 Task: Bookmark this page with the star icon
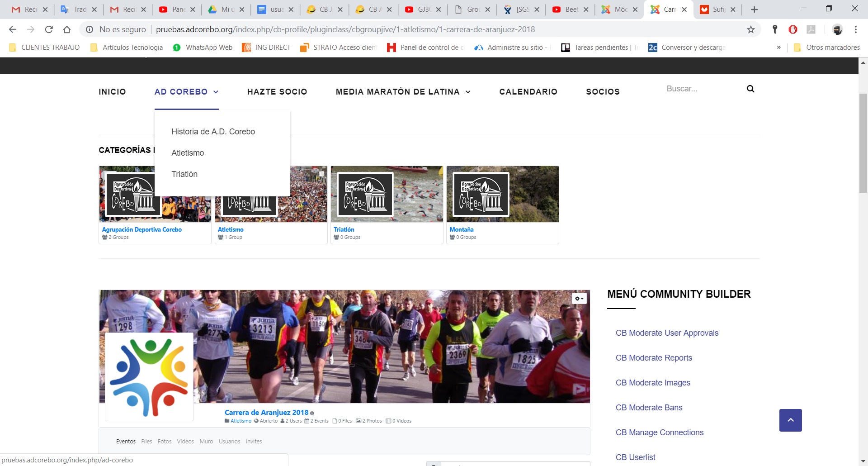coord(751,29)
